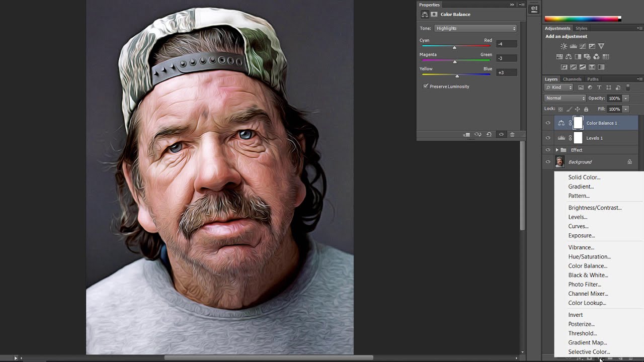The image size is (644, 362).
Task: Hide the Levels 1 layer
Action: (548, 138)
